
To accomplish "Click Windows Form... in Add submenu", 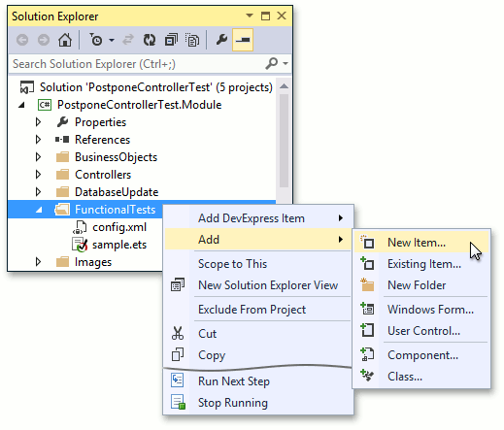I will [x=421, y=310].
